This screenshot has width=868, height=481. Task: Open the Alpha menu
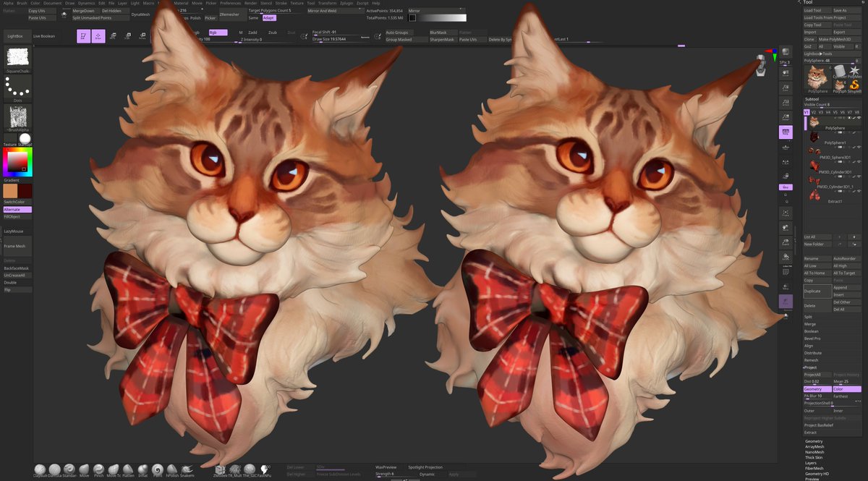(x=8, y=3)
